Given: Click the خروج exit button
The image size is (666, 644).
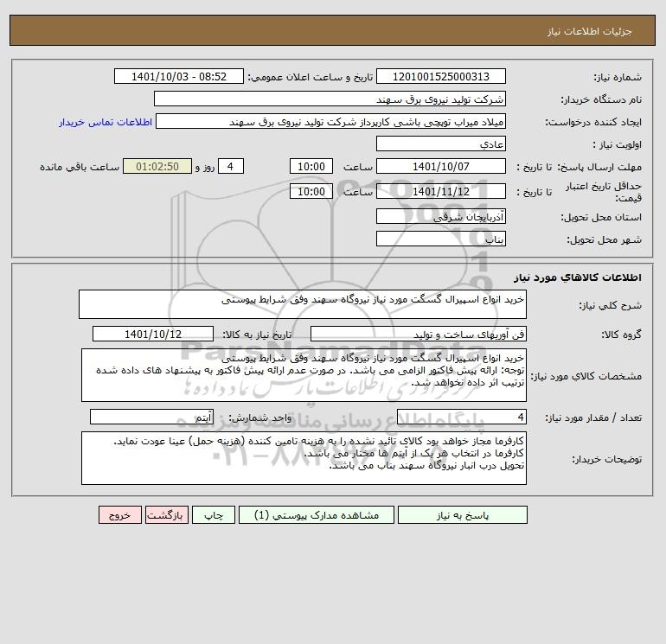Looking at the screenshot, I should 119,515.
